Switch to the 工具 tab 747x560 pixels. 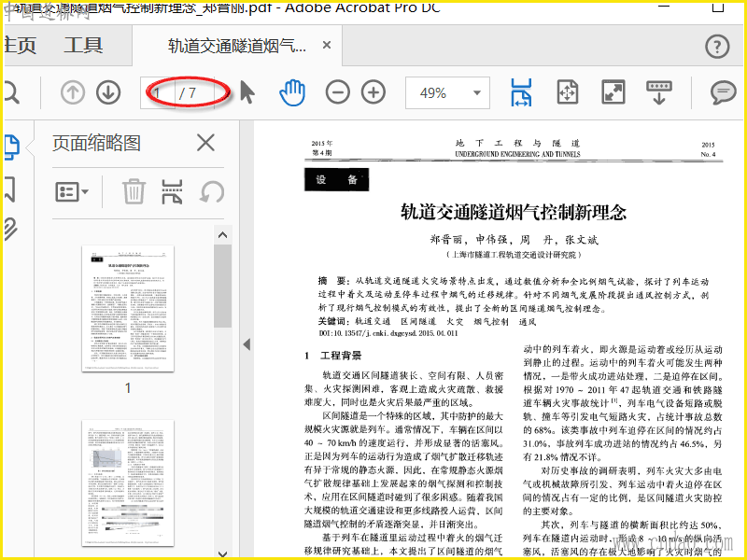point(83,46)
